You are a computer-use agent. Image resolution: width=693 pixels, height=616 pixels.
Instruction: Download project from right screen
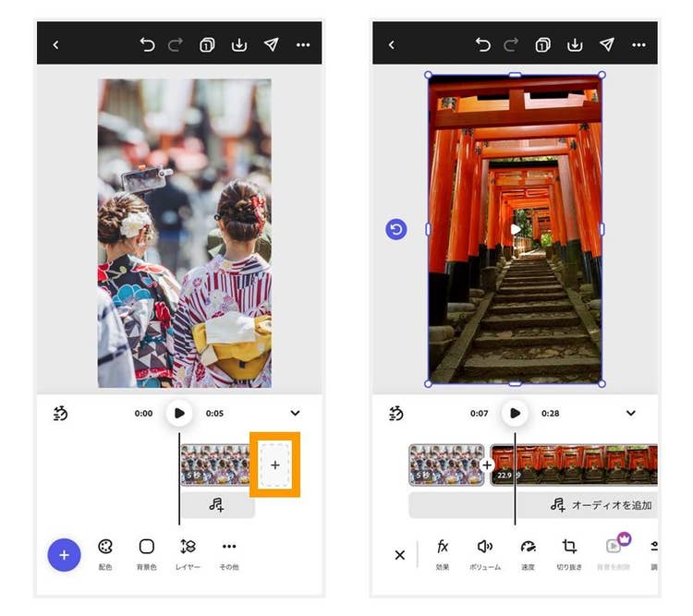[x=575, y=44]
